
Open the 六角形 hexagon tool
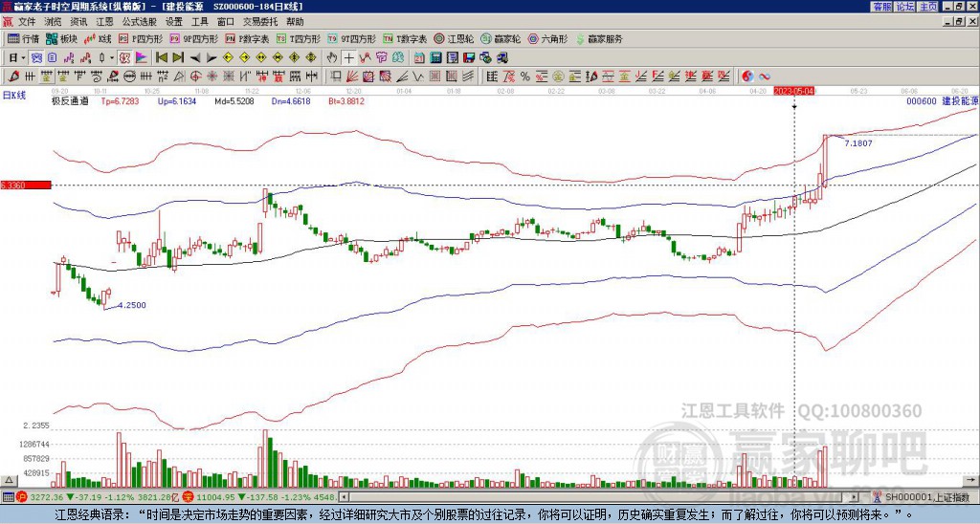[547, 38]
